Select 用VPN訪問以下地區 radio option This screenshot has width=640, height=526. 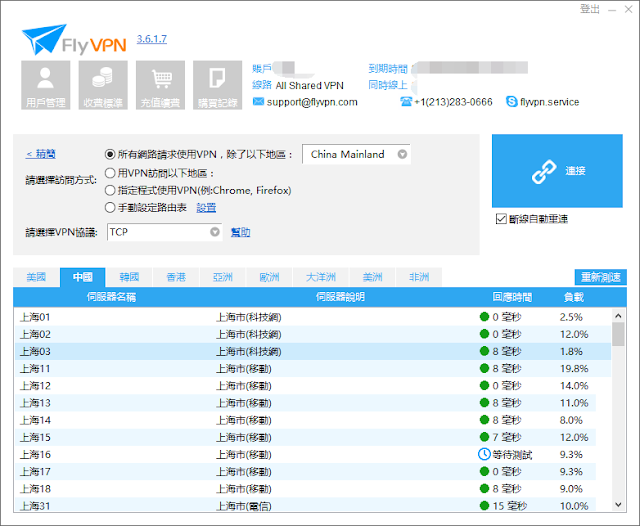click(110, 173)
